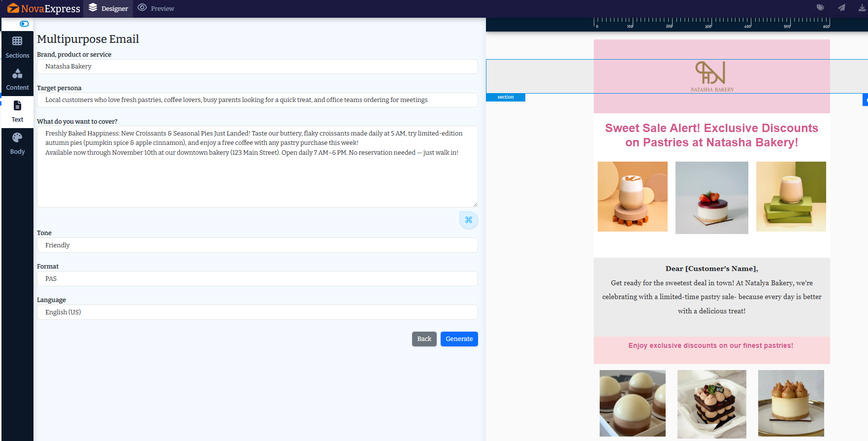Expand the Language dropdown English (US)
The image size is (868, 441).
coord(257,312)
